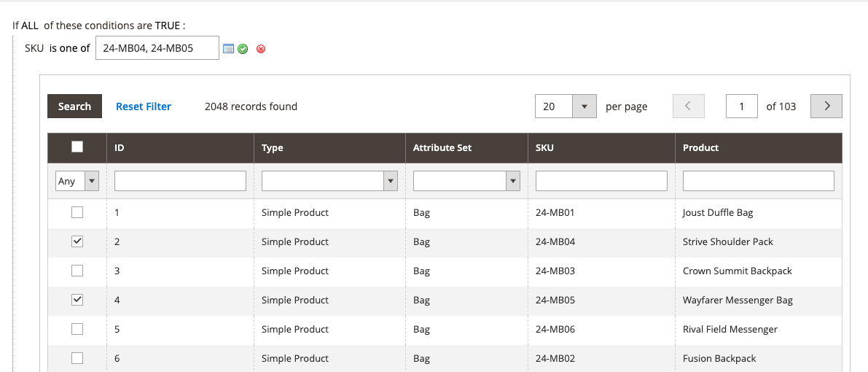868x372 pixels.
Task: Focus the Product filter input
Action: [759, 182]
